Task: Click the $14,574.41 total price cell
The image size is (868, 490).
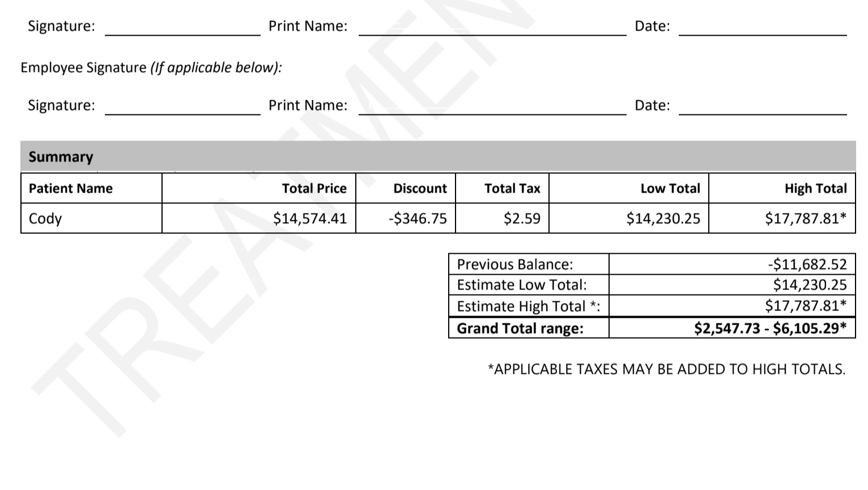Action: 259,218
